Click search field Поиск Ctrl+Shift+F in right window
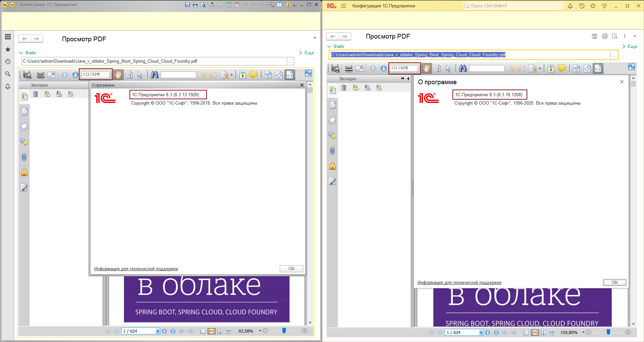Image resolution: width=644 pixels, height=342 pixels. point(513,6)
